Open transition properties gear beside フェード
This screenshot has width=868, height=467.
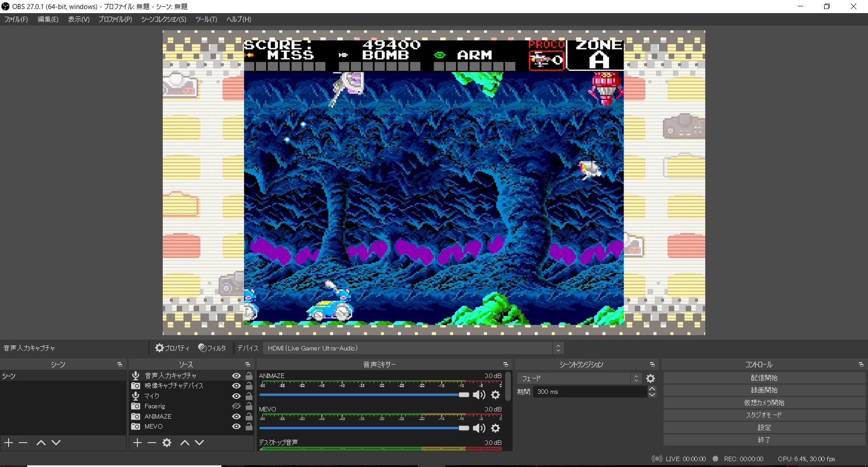click(x=651, y=378)
